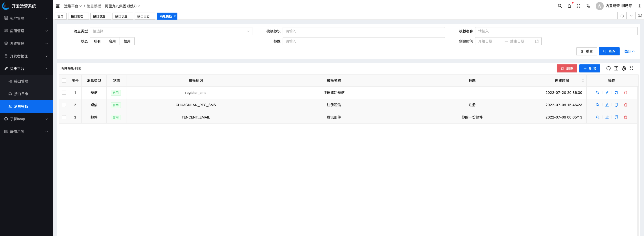This screenshot has height=236, width=644.
Task: Click the red 删除 button
Action: pyautogui.click(x=566, y=69)
